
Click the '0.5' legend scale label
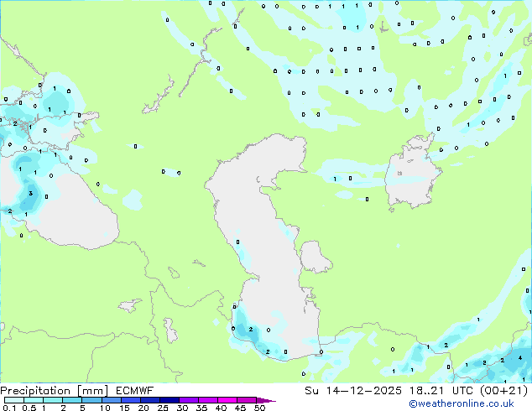point(29,408)
